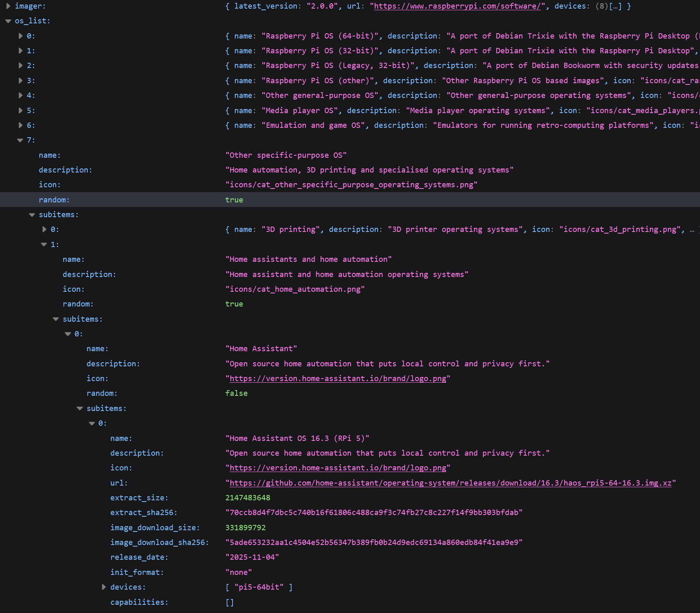
Task: Expand the Raspberry Pi OS (32-bit) entry
Action: pos(21,51)
